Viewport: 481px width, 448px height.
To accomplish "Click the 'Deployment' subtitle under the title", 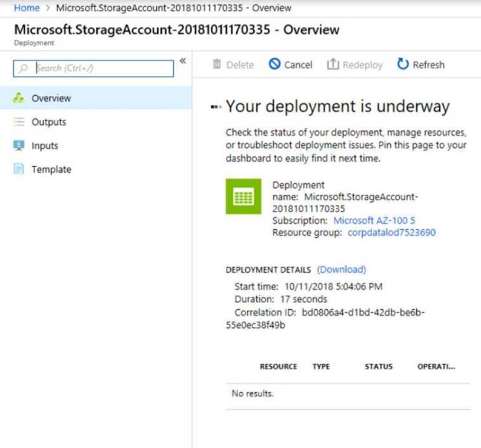I will click(34, 43).
